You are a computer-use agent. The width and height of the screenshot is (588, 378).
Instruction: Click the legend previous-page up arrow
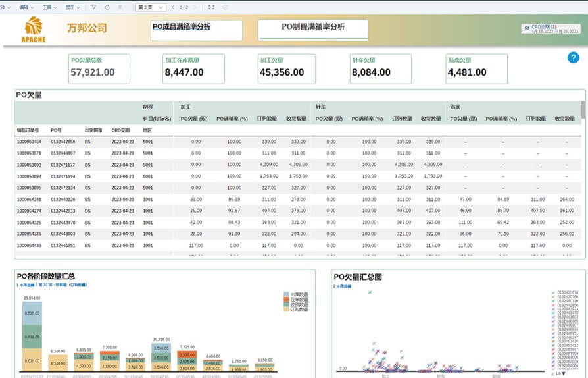coord(552,374)
